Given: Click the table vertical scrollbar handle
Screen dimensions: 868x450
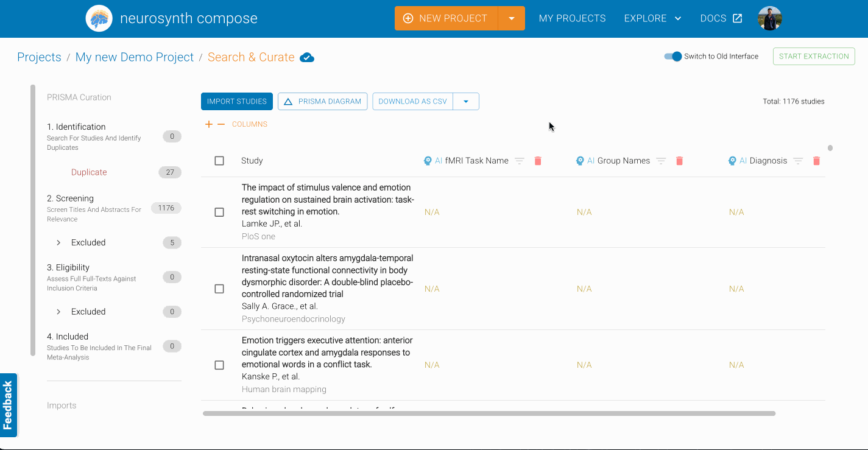Looking at the screenshot, I should click(x=830, y=148).
